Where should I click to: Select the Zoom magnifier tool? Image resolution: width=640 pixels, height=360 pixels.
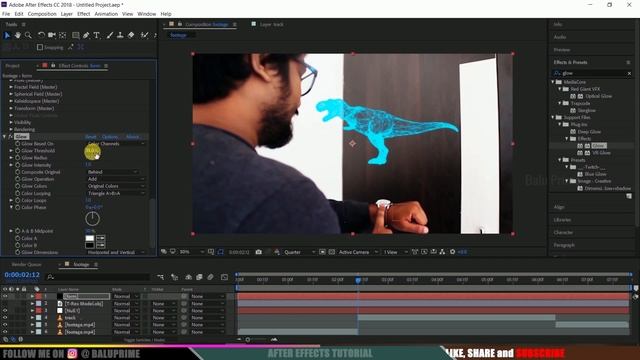tap(28, 36)
